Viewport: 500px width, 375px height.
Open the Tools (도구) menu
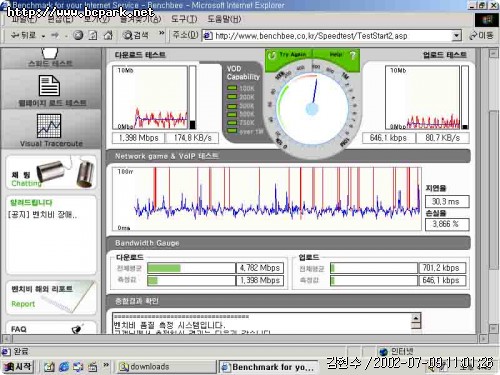pos(184,19)
